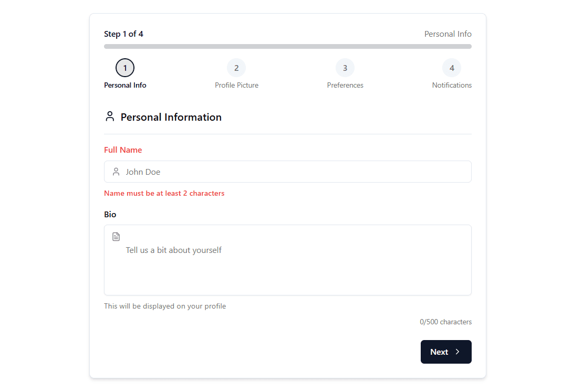Go to step 3 circle
572x392 pixels.
pos(345,68)
